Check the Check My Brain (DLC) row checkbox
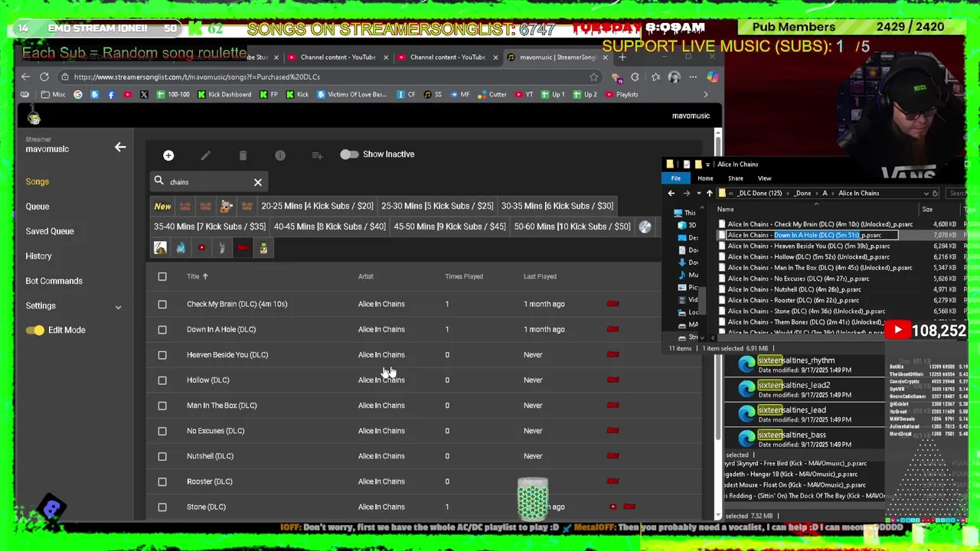The width and height of the screenshot is (980, 551). [162, 304]
